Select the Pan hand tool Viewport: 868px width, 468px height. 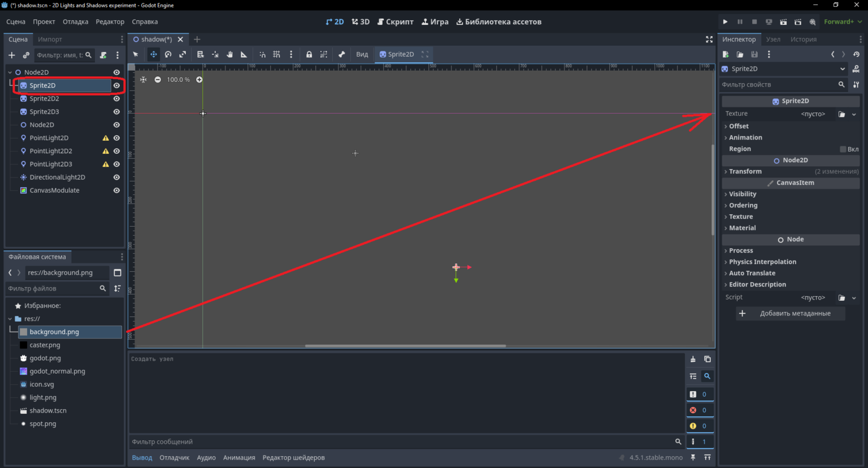pos(229,54)
